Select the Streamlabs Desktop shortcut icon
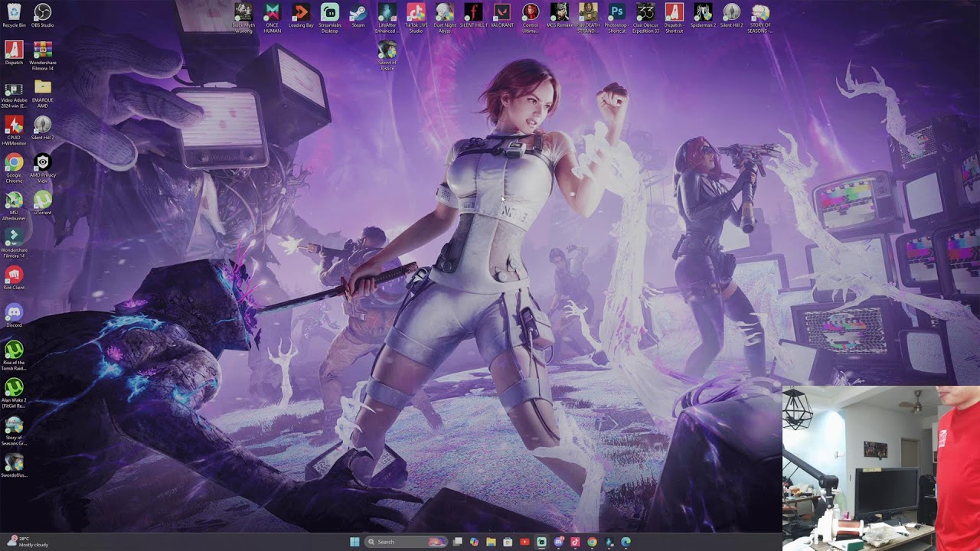The width and height of the screenshot is (980, 551). [x=330, y=18]
